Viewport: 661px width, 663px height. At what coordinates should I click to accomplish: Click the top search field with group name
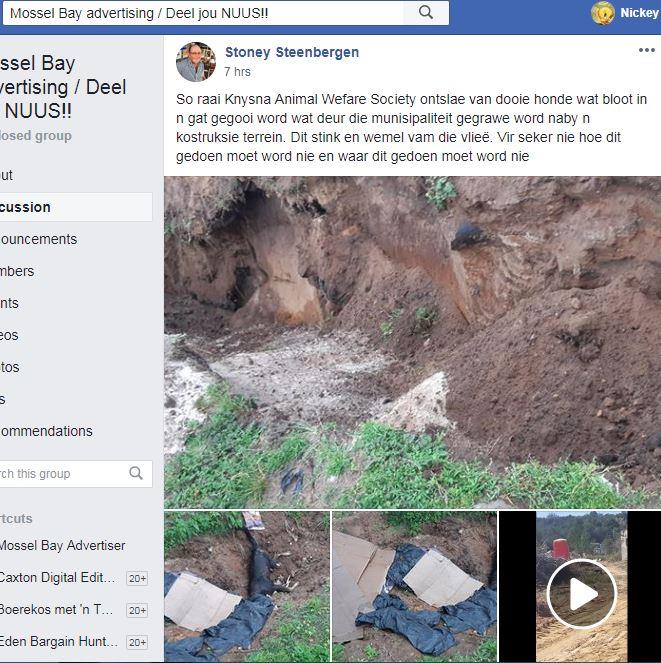tap(203, 13)
